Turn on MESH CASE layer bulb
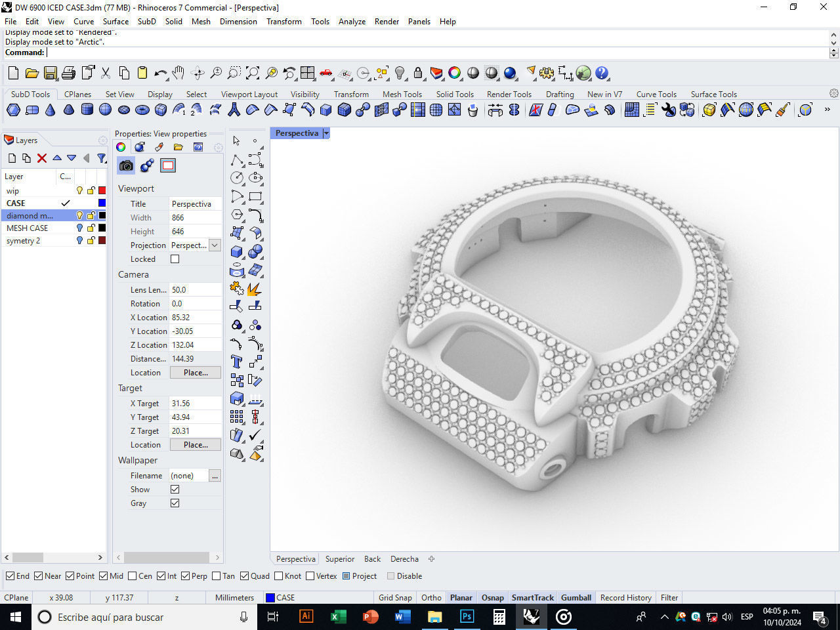840x630 pixels. [x=79, y=228]
